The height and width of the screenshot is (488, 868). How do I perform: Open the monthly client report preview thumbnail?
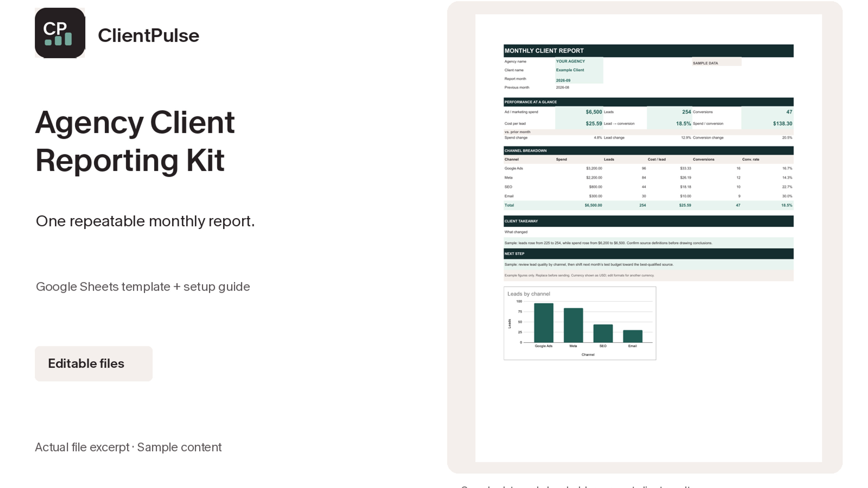click(648, 238)
